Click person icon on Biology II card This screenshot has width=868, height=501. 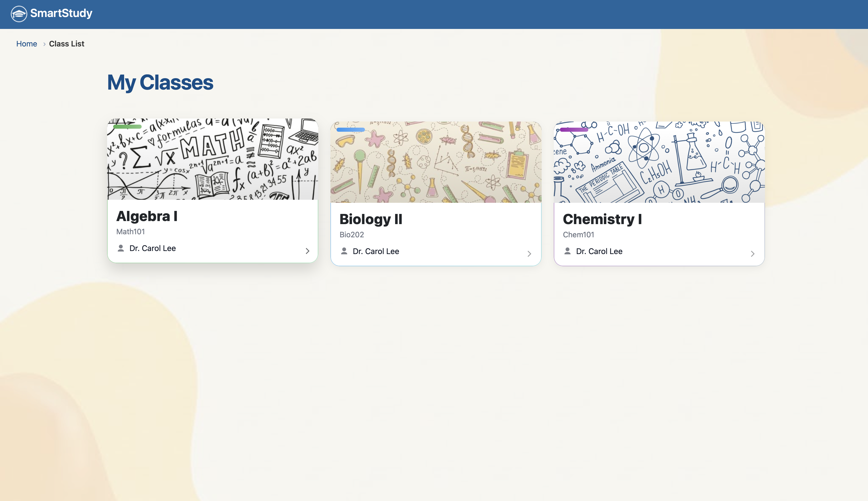(x=344, y=251)
